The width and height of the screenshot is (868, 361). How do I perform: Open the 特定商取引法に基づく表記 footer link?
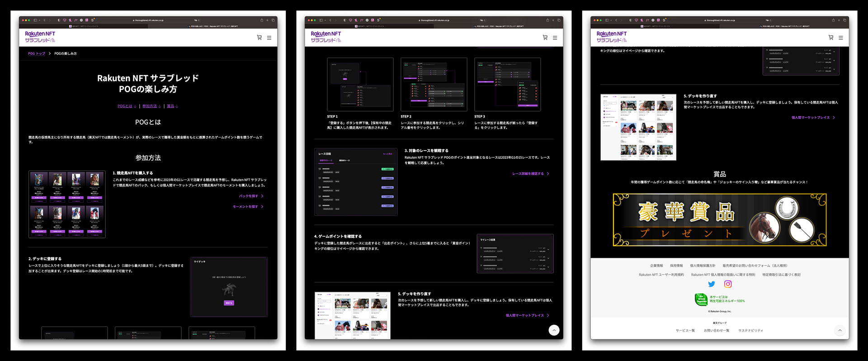pos(781,275)
